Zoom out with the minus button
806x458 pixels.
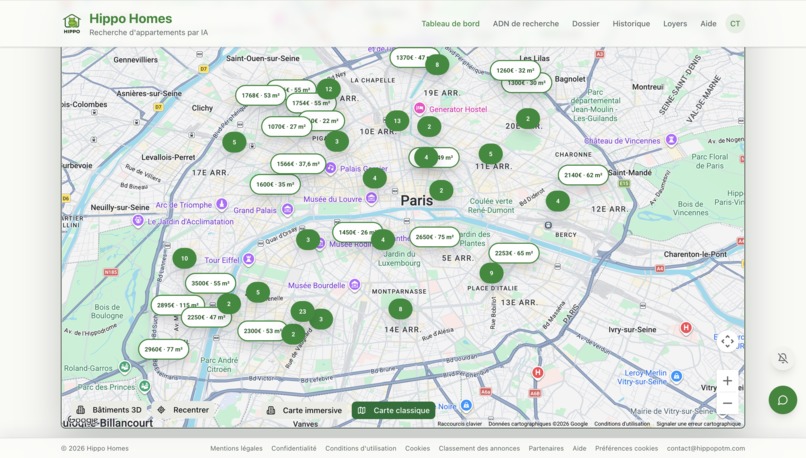coord(727,403)
